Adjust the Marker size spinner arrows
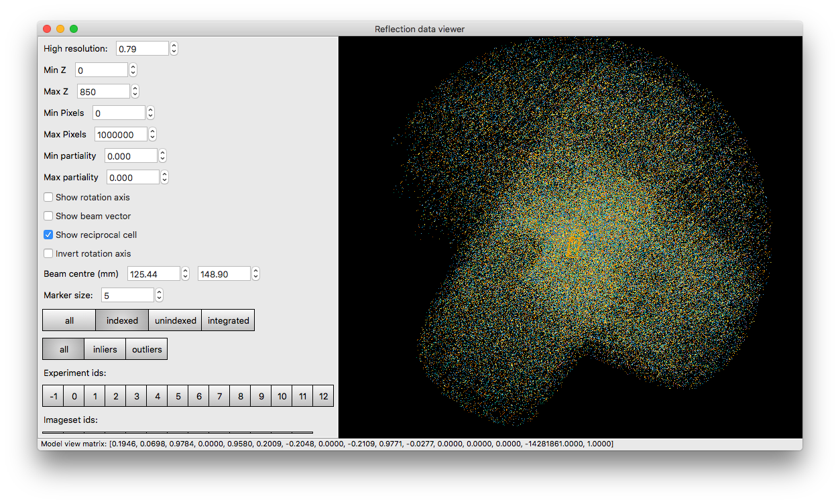840x504 pixels. [x=160, y=295]
